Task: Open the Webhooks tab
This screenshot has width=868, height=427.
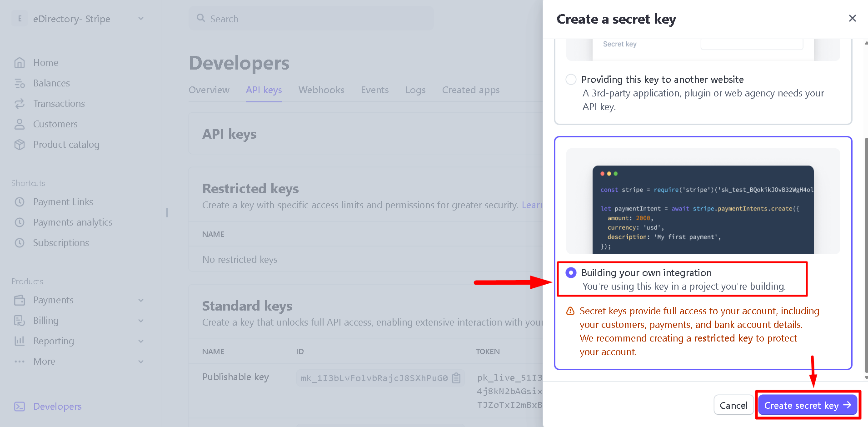Action: click(321, 90)
